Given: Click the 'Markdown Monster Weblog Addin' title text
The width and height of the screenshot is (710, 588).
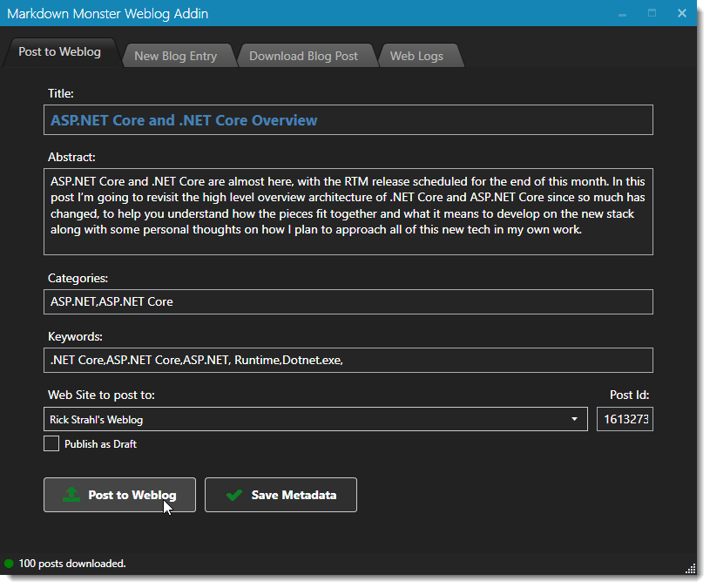Looking at the screenshot, I should 108,14.
